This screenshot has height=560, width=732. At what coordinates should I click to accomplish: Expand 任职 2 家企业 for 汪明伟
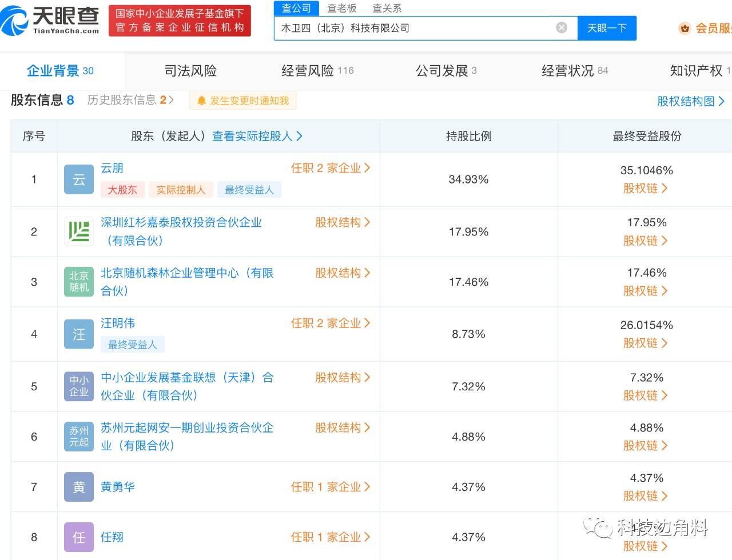point(331,323)
